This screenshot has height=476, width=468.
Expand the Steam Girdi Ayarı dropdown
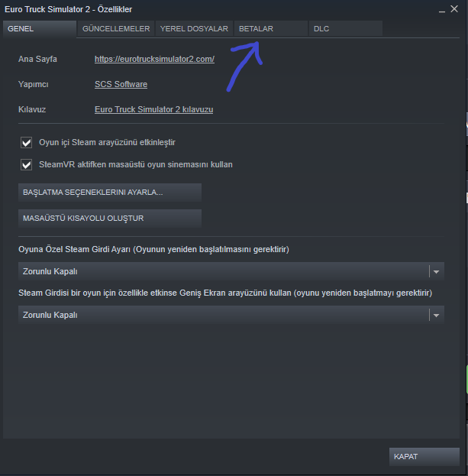click(x=231, y=271)
